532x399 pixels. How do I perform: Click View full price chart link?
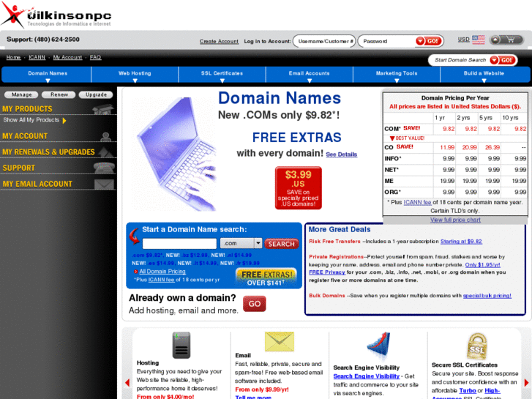[x=455, y=220]
